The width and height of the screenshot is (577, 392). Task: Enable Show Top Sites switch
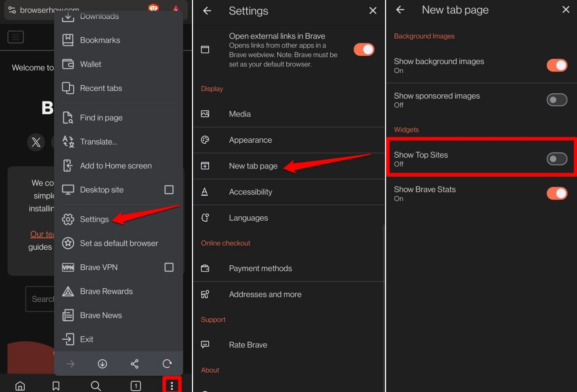pos(557,159)
